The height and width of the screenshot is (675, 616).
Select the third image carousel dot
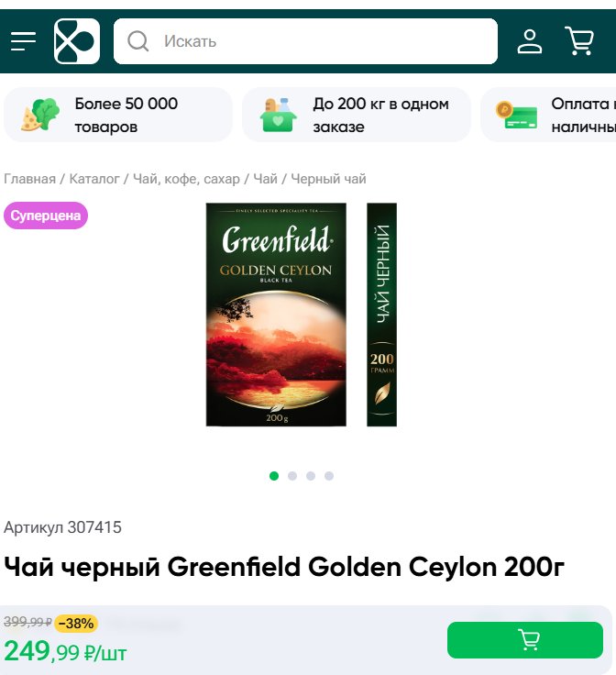click(x=311, y=476)
